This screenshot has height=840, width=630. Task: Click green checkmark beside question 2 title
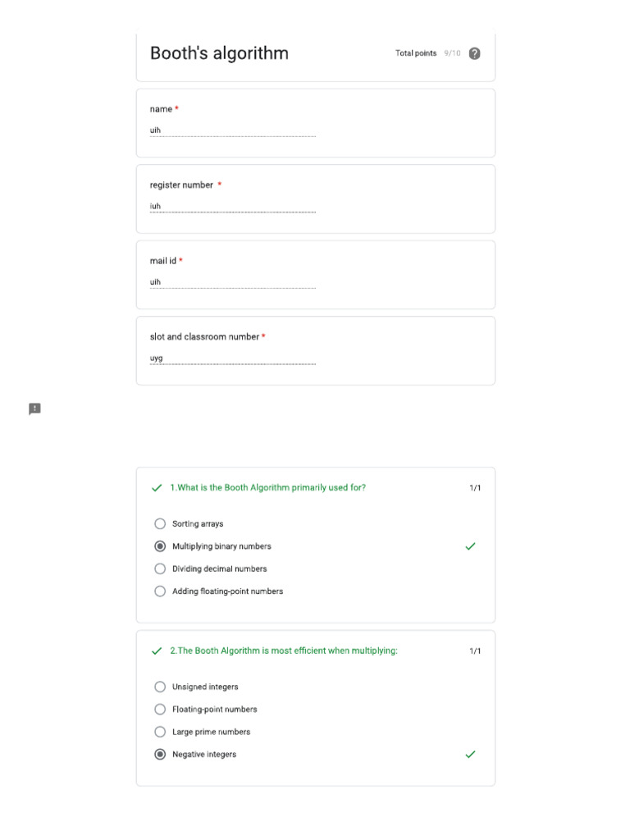(x=157, y=651)
